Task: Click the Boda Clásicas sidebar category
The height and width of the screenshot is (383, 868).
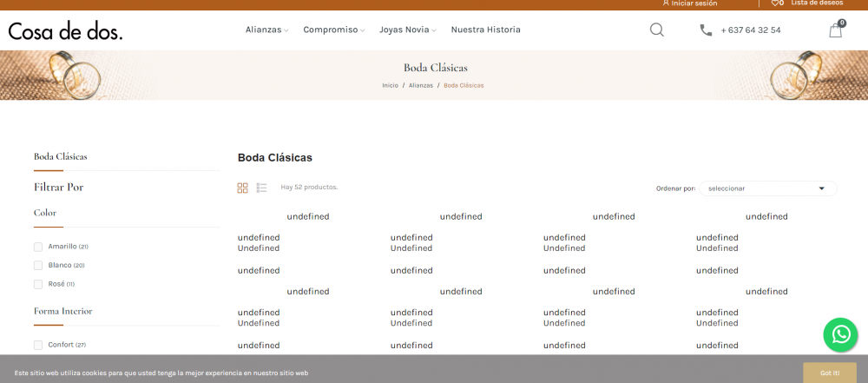Action: (61, 156)
